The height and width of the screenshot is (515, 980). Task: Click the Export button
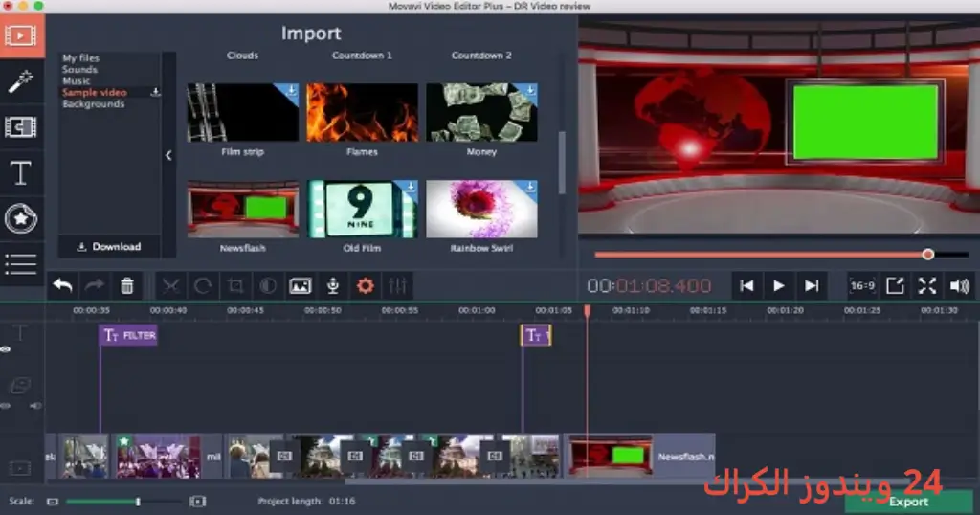(x=909, y=502)
